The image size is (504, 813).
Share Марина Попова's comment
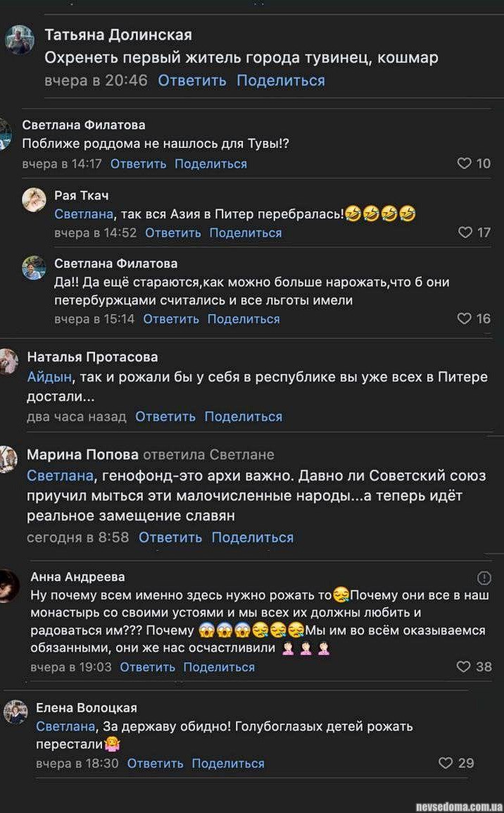(x=253, y=538)
